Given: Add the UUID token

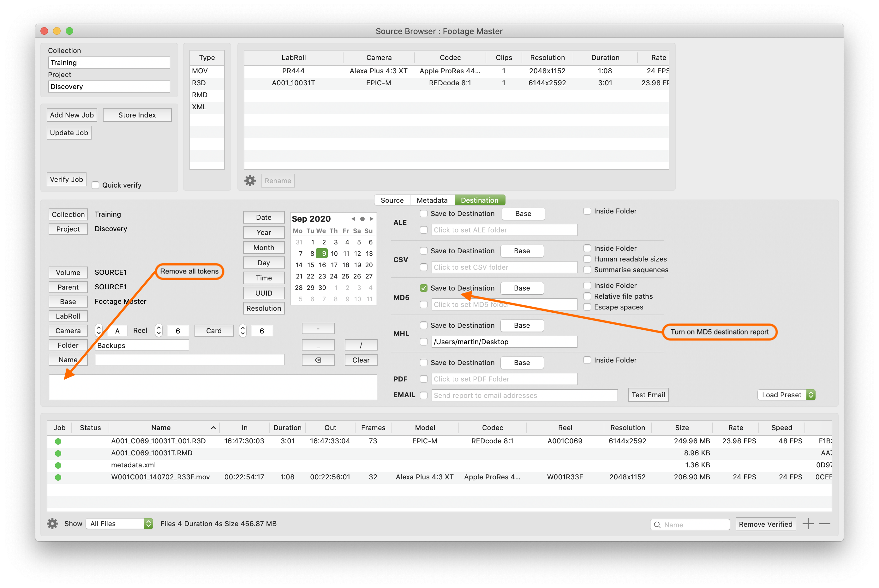Looking at the screenshot, I should tap(264, 293).
